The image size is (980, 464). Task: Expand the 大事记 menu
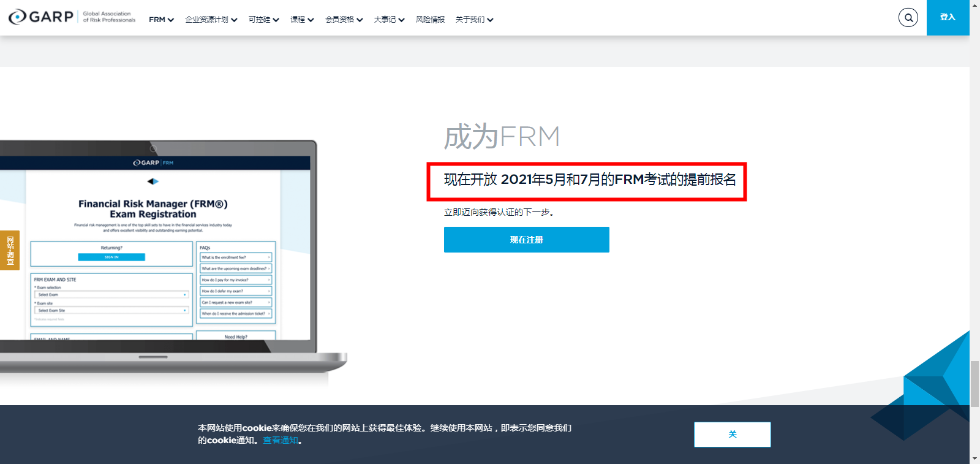tap(390, 20)
